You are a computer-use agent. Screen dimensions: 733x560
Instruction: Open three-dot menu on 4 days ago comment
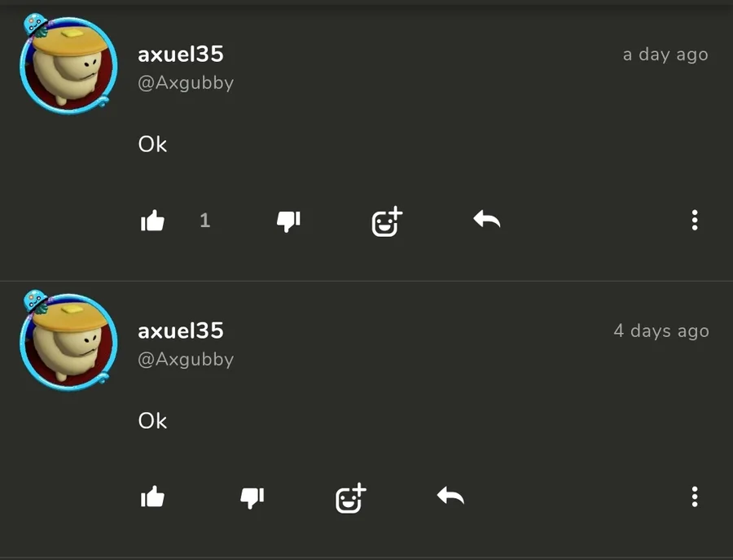point(695,497)
